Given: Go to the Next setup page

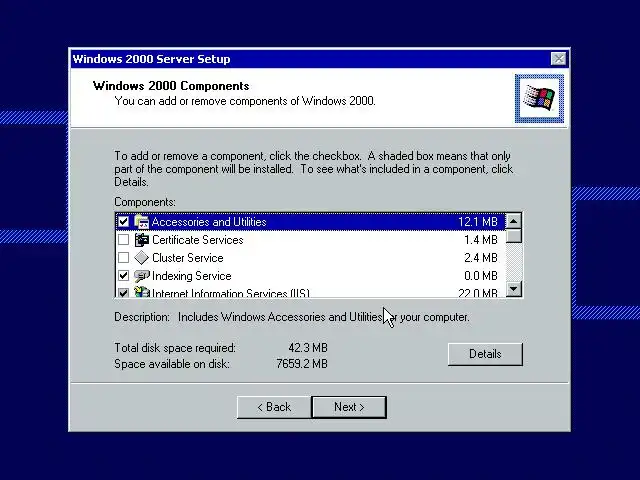Looking at the screenshot, I should (x=349, y=407).
